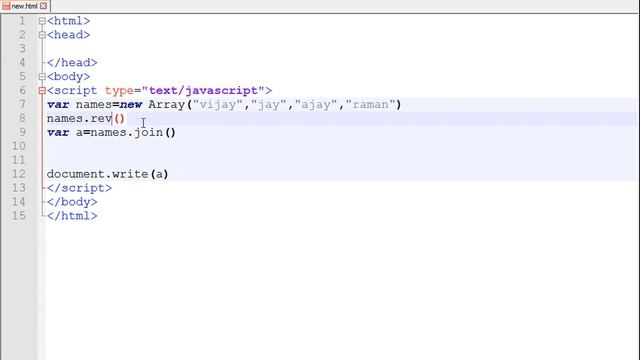The image size is (640, 360).
Task: Click the opening <body> tag text
Action: click(x=69, y=76)
